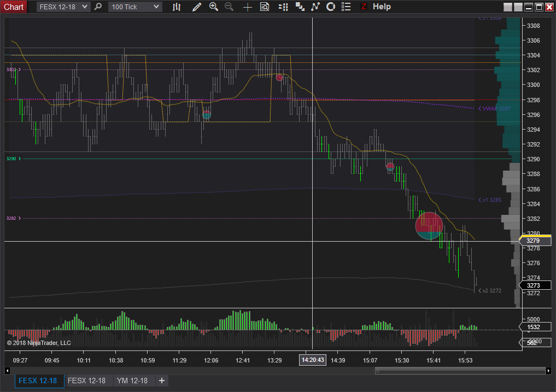
Task: Maximize the chart window
Action: [539, 7]
